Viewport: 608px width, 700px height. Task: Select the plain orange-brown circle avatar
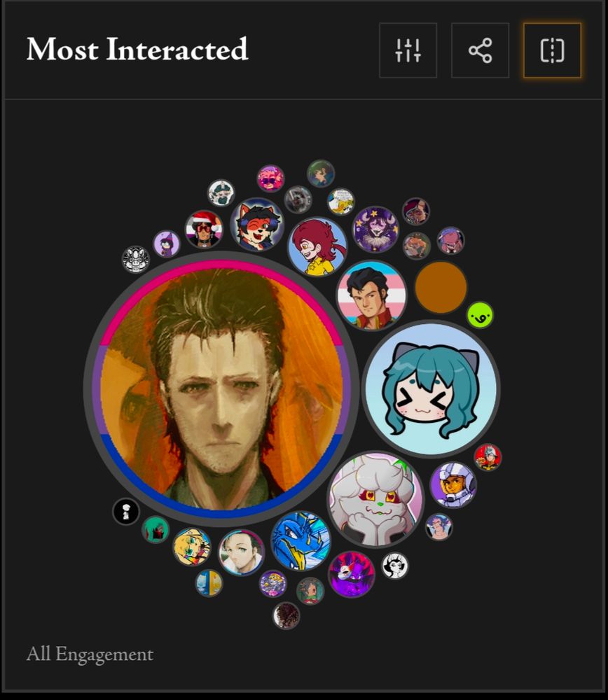441,288
